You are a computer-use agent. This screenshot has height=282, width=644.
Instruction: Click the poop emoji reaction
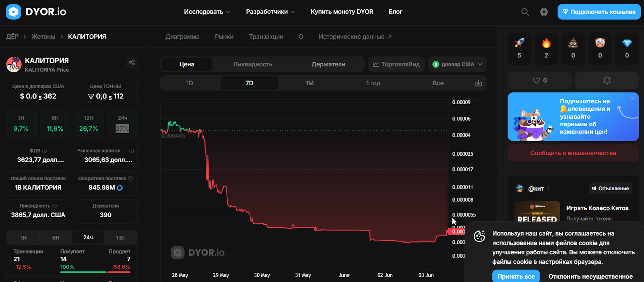[573, 49]
